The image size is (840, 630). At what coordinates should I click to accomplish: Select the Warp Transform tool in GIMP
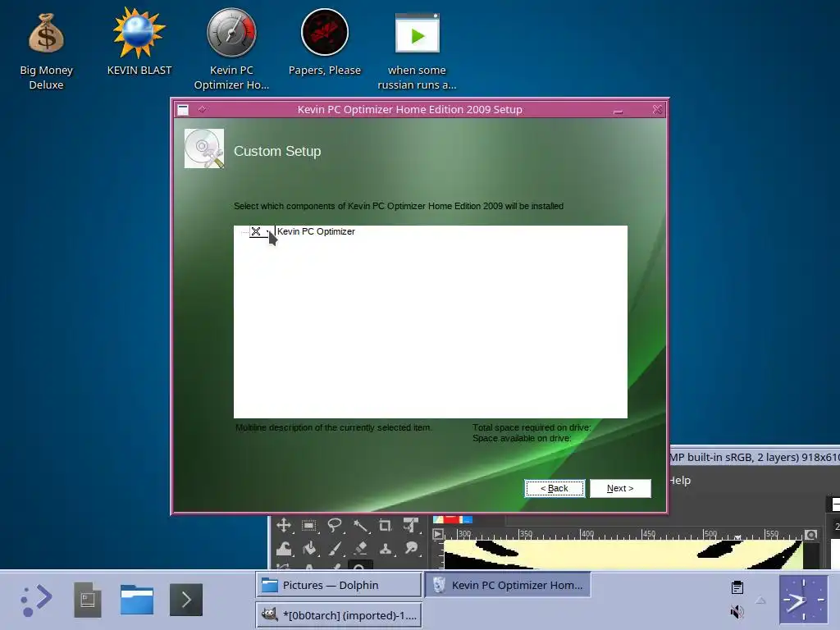coord(284,549)
